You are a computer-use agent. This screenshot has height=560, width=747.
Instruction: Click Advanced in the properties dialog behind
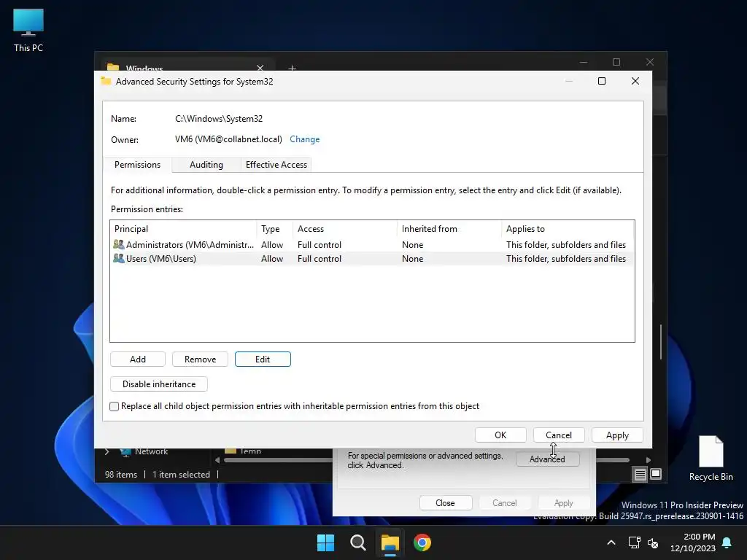547,459
